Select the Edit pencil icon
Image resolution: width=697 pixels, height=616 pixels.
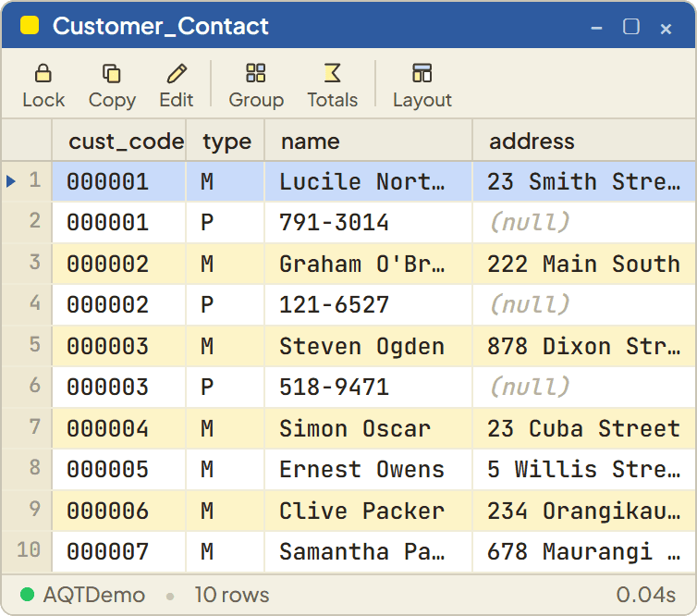click(x=177, y=73)
